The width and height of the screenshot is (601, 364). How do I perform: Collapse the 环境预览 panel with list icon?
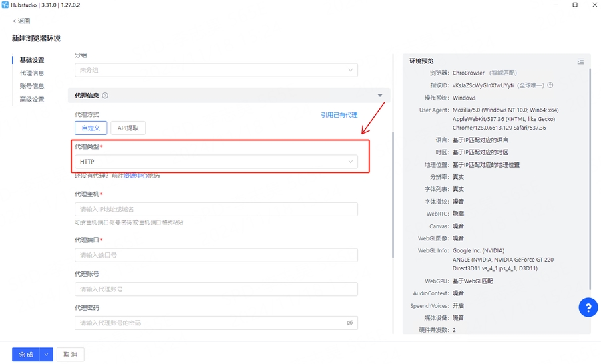580,61
